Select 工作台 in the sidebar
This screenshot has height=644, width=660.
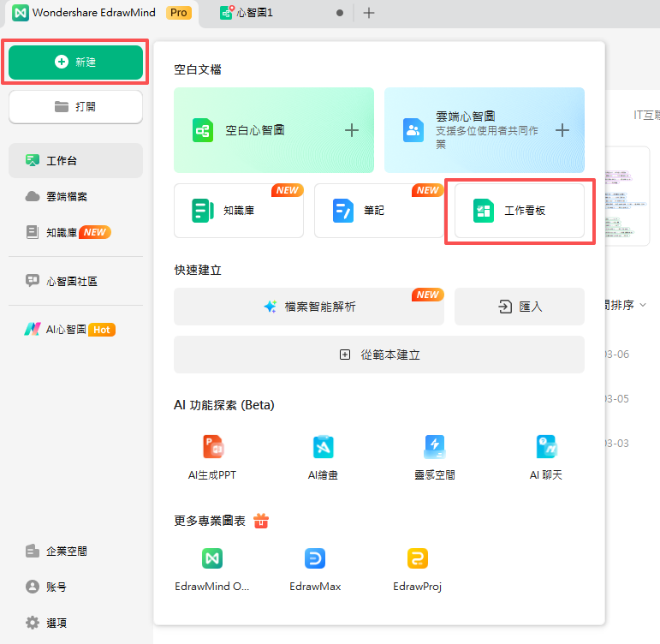point(76,160)
